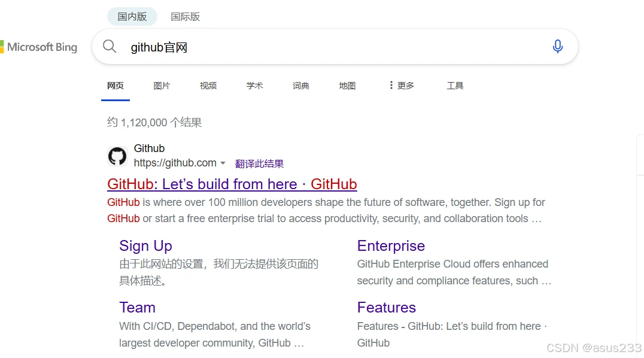Click the search box with github官网
644x358 pixels.
tap(335, 47)
